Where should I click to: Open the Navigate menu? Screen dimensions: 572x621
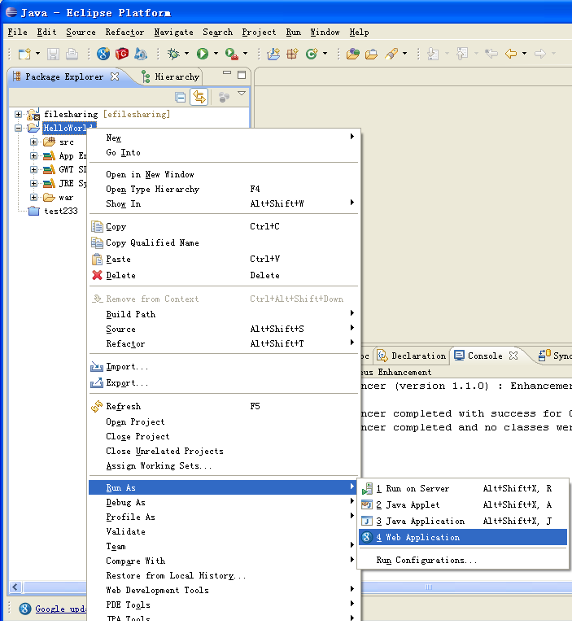(174, 32)
